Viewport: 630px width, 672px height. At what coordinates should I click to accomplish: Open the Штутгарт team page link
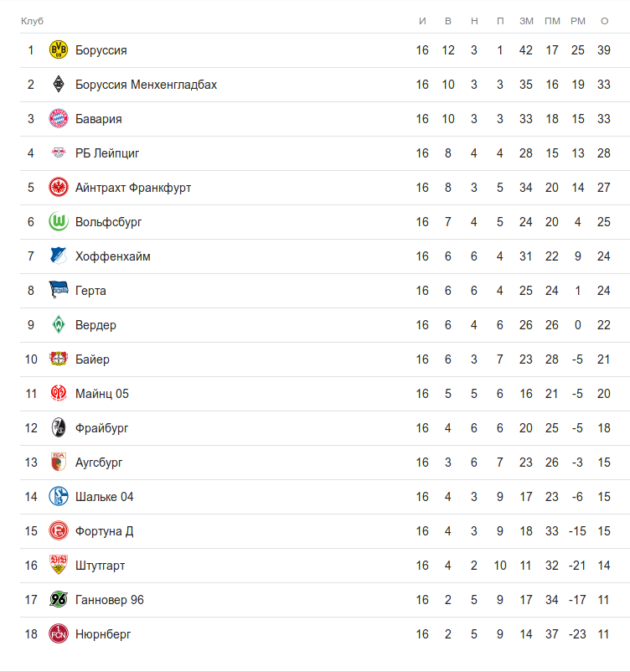pyautogui.click(x=100, y=566)
